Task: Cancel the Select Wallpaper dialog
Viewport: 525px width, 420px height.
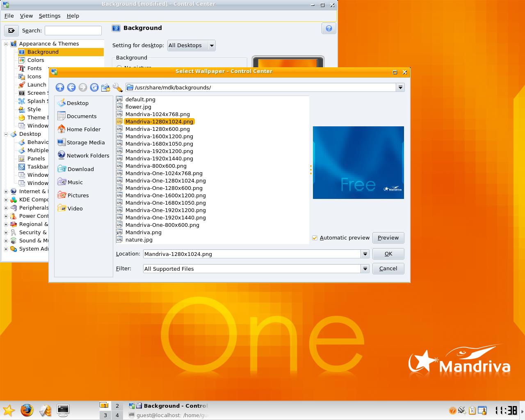Action: (388, 269)
